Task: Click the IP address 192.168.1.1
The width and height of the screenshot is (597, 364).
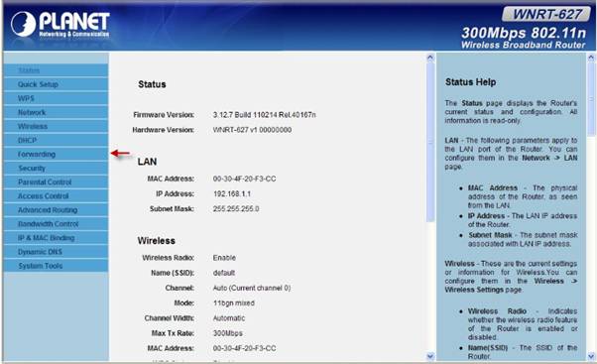Action: click(232, 193)
